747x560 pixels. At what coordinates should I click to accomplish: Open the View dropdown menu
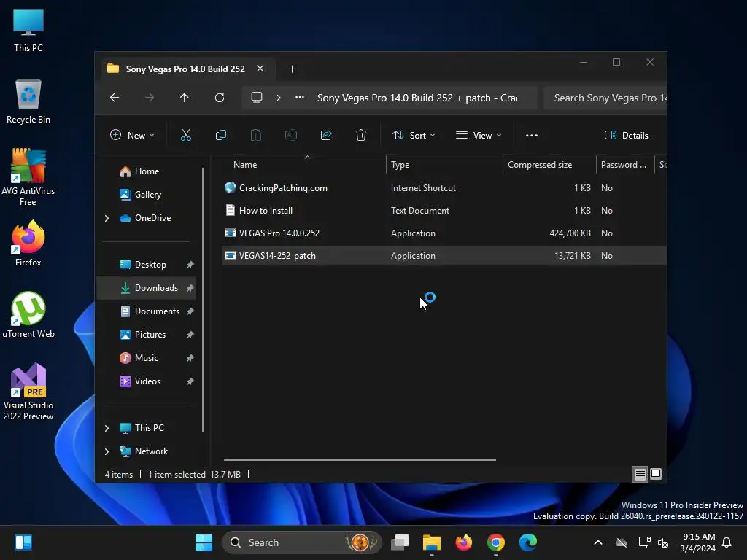[479, 135]
